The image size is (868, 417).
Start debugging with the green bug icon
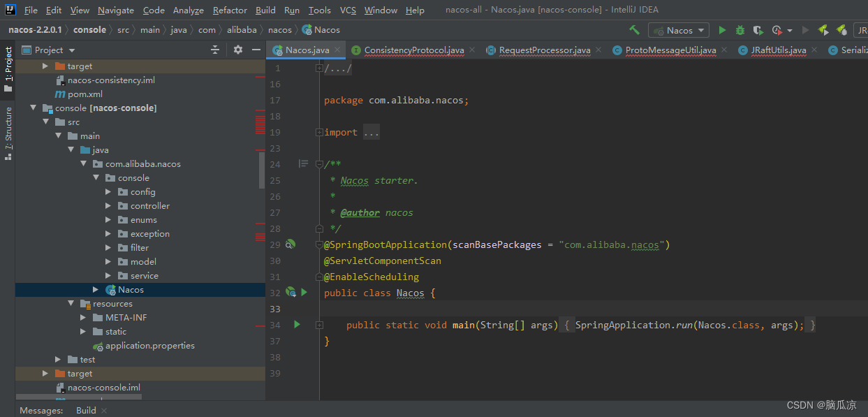click(x=740, y=30)
